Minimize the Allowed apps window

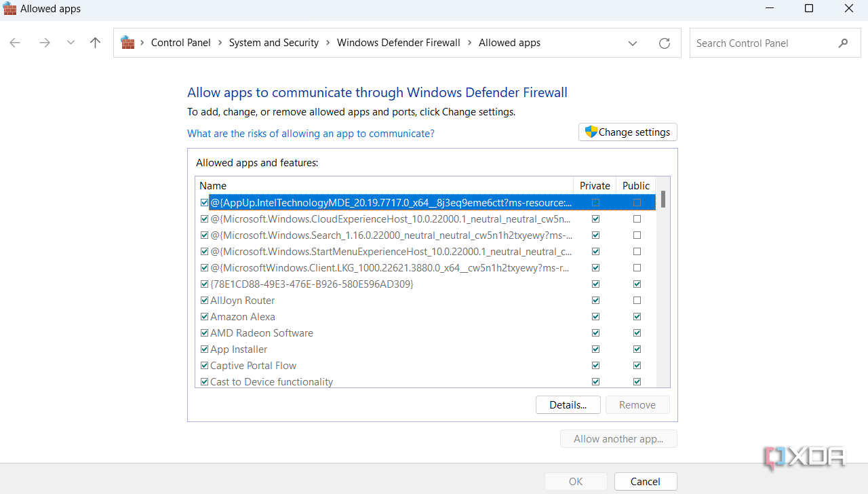[769, 9]
